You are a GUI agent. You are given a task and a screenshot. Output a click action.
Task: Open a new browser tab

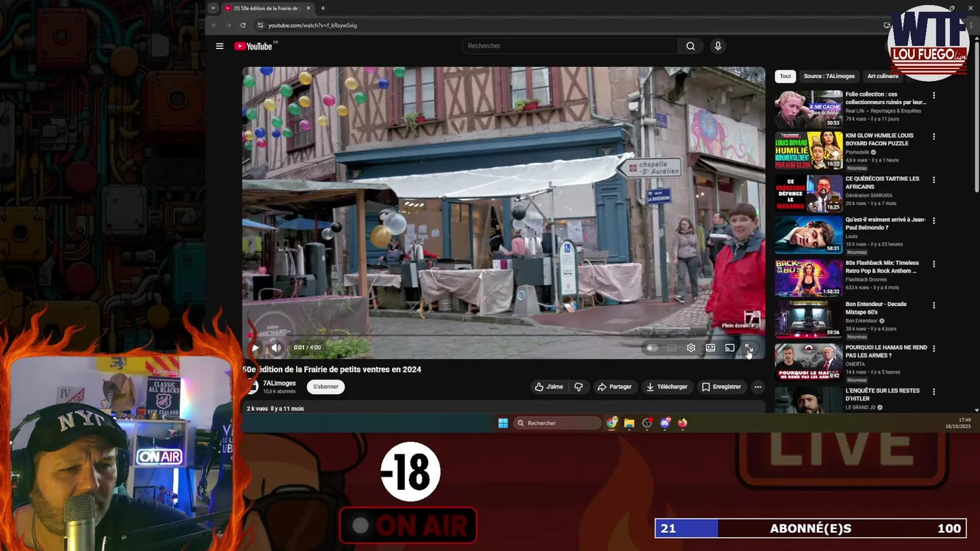(x=322, y=8)
